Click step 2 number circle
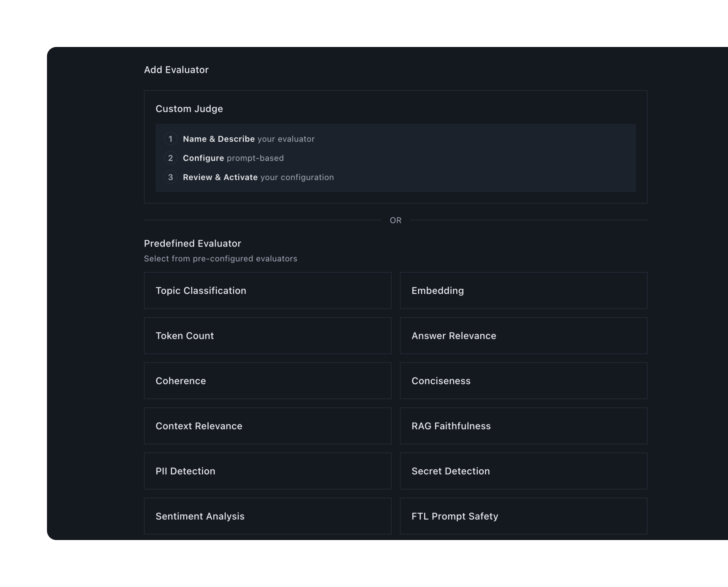 (170, 158)
